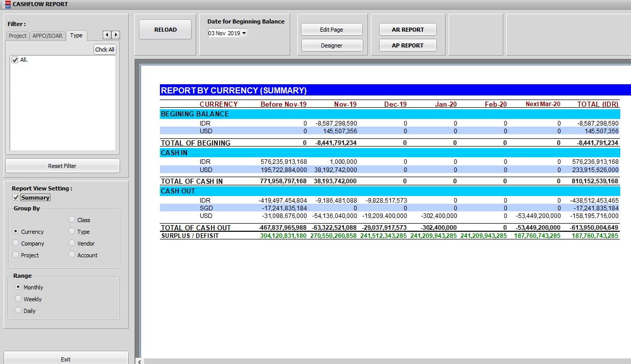Click the 03 Nov 2019 date field
The height and width of the screenshot is (364, 631).
click(x=224, y=33)
